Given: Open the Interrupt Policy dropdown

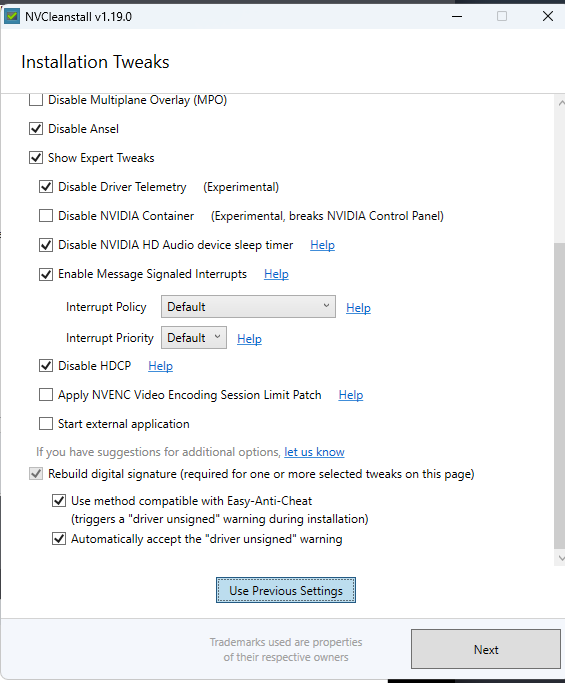Looking at the screenshot, I should (248, 307).
